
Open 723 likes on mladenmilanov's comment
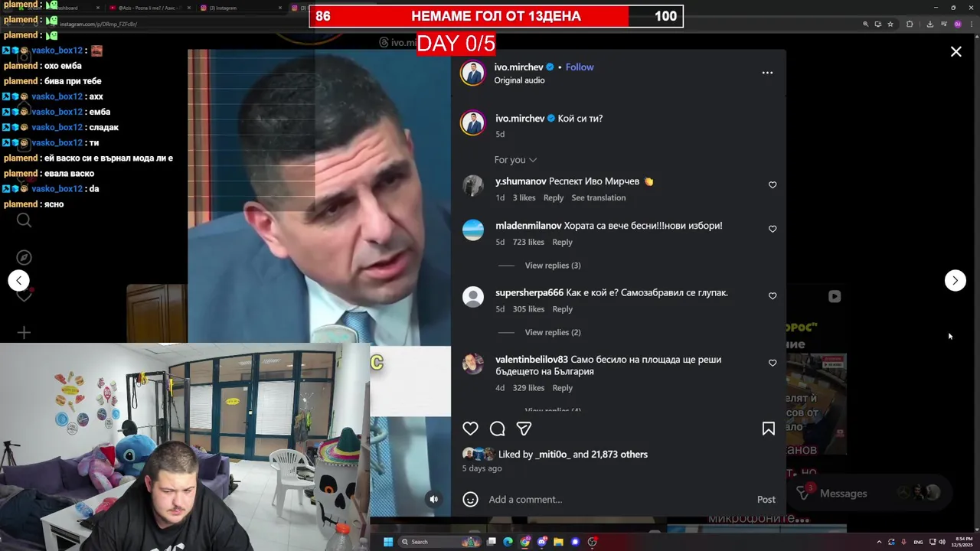[528, 242]
